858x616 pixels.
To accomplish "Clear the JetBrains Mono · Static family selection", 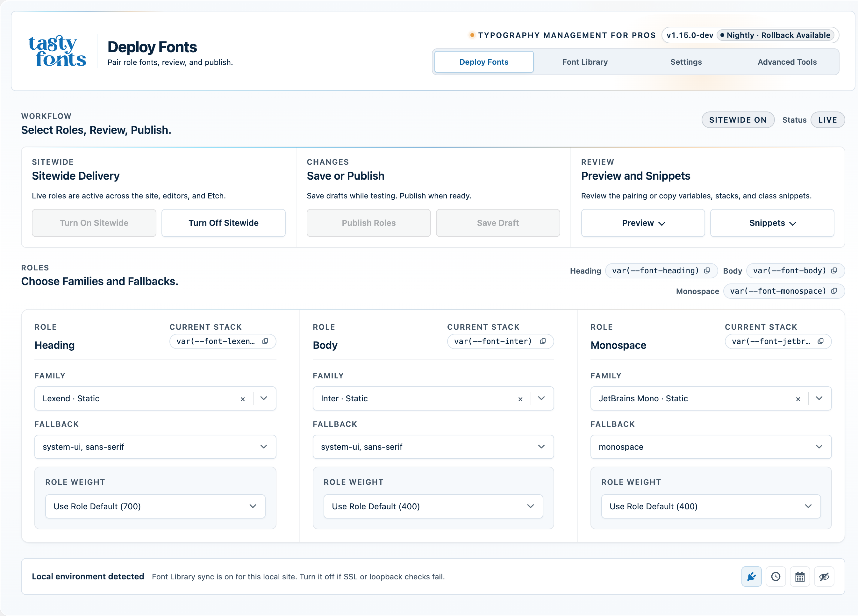I will pyautogui.click(x=798, y=399).
